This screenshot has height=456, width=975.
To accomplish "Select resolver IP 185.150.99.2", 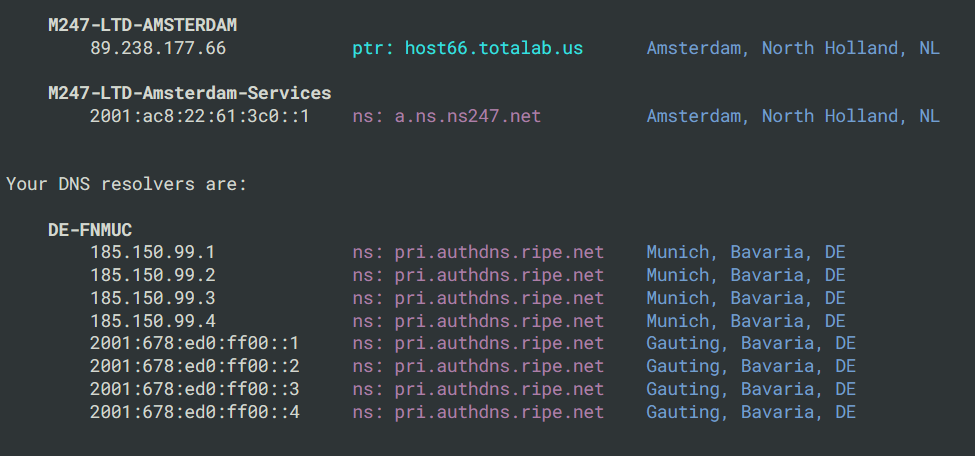I will (x=152, y=275).
